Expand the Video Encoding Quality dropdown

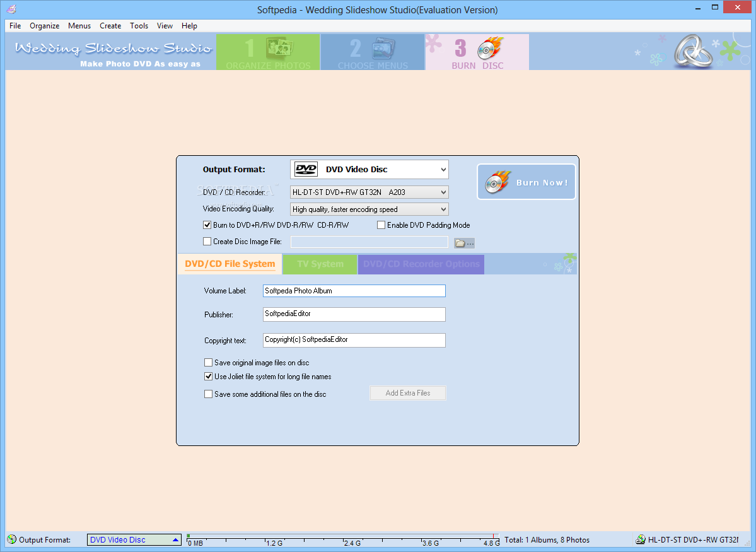pos(443,209)
